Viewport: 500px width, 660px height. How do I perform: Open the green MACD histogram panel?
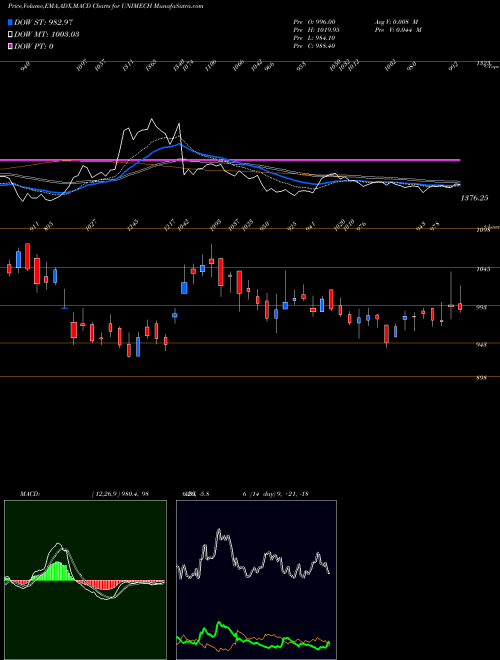pyautogui.click(x=85, y=580)
